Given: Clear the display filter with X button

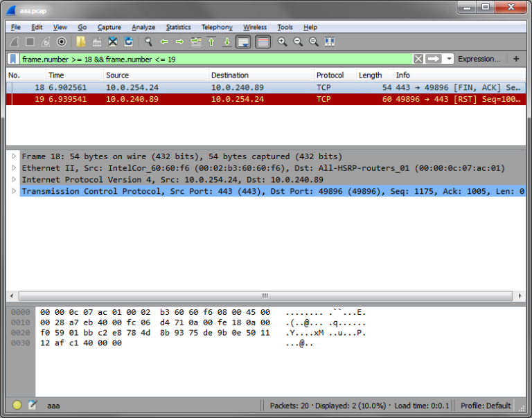Looking at the screenshot, I should coord(418,59).
